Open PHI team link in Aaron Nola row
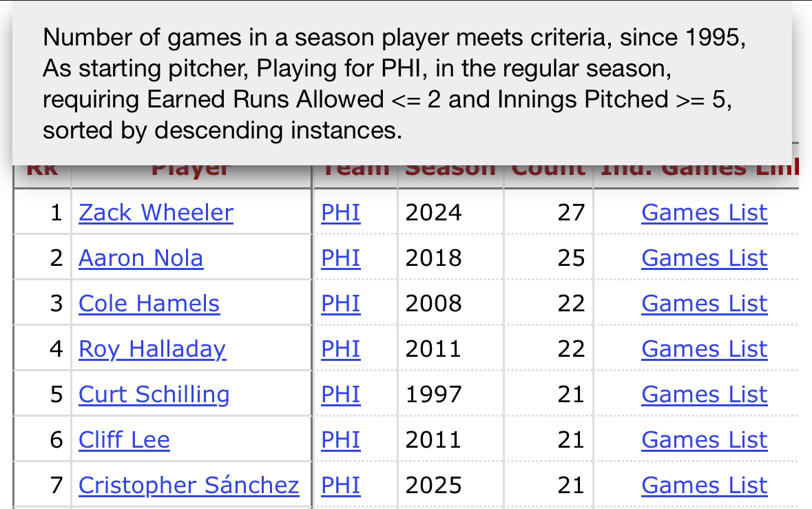This screenshot has width=812, height=509. (x=340, y=258)
